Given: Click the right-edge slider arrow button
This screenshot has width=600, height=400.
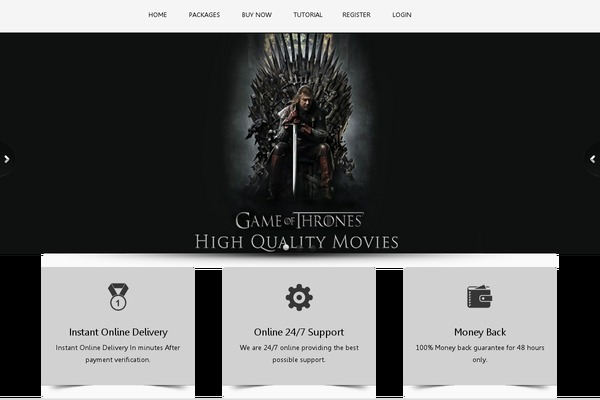Looking at the screenshot, I should click(x=593, y=159).
